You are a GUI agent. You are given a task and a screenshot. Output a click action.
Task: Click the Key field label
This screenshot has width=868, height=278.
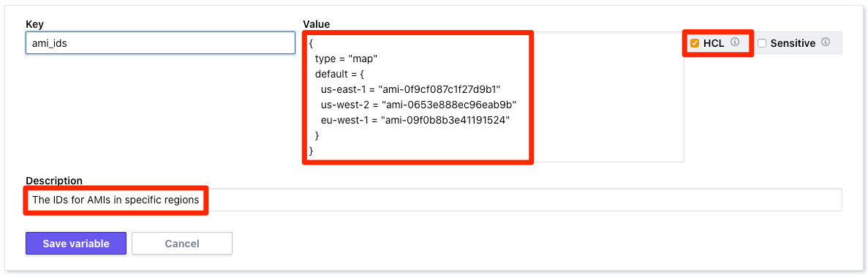[34, 24]
